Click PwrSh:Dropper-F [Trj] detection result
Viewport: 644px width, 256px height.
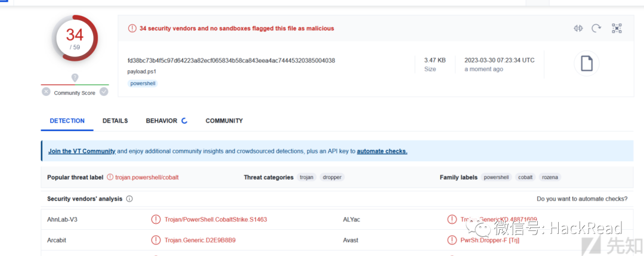pos(490,240)
